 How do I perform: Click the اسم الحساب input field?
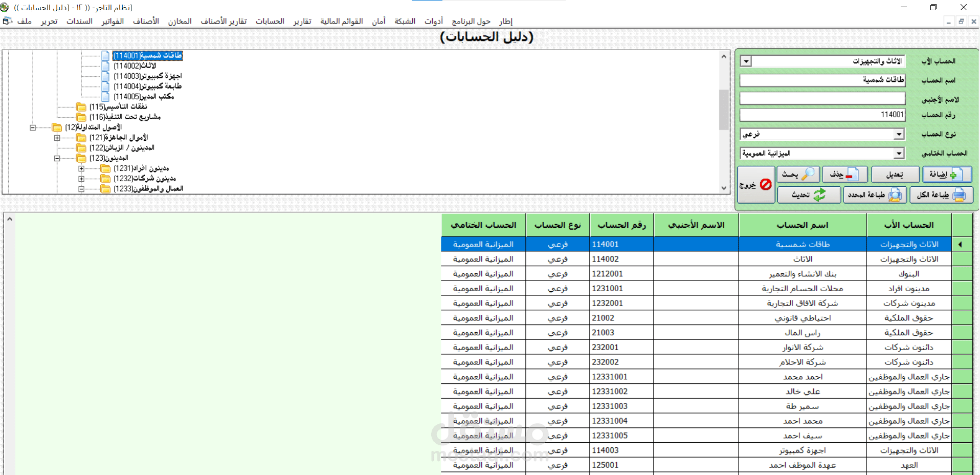[x=822, y=80]
